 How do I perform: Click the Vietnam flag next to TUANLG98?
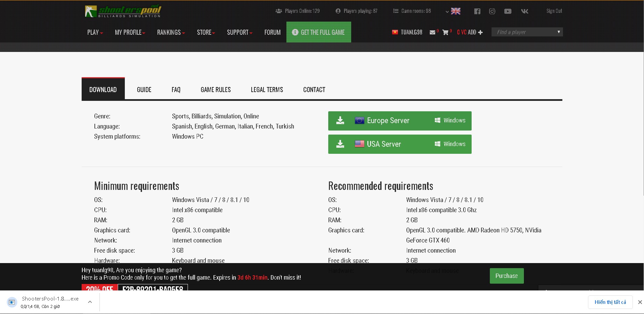[x=395, y=32]
